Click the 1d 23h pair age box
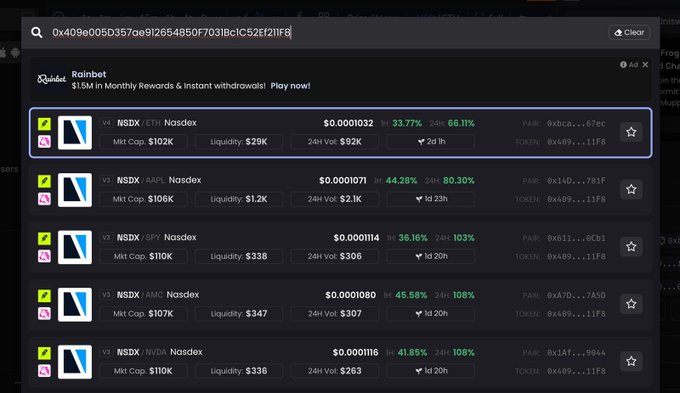This screenshot has width=680, height=393. pyautogui.click(x=431, y=199)
